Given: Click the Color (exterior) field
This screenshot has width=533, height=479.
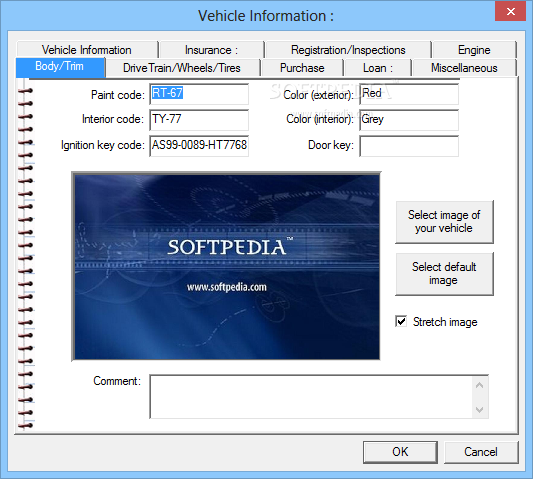Looking at the screenshot, I should coord(409,94).
